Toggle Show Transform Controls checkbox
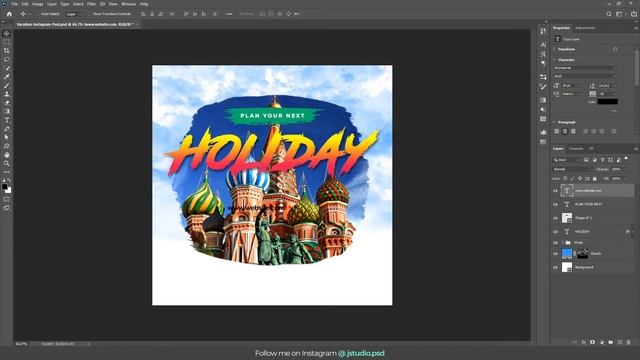 [x=90, y=14]
